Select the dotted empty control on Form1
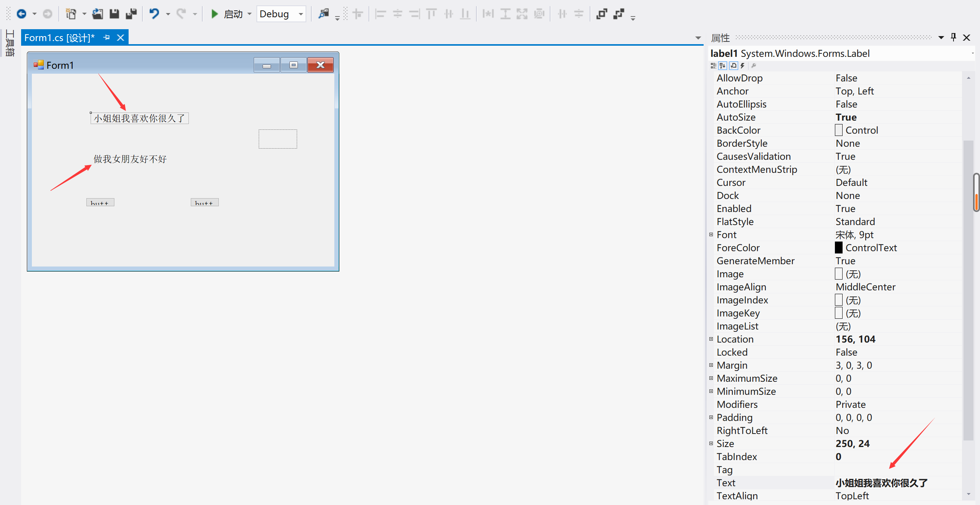 pos(278,139)
